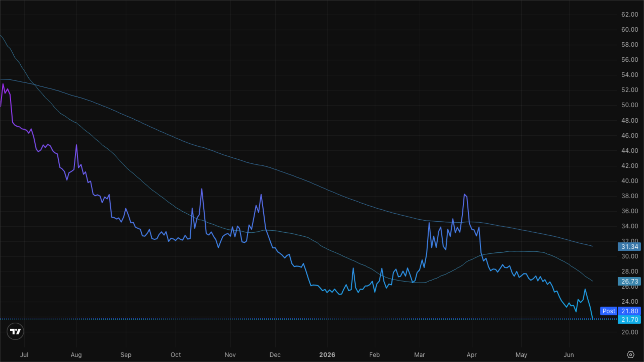Click the TradingView logo icon
This screenshot has width=644, height=362.
coord(15,331)
